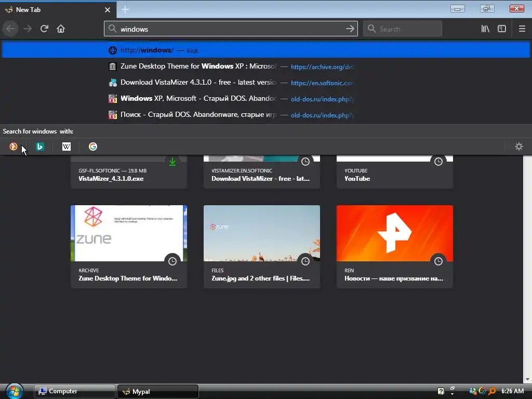Go forward with the forward arrow

(28, 29)
